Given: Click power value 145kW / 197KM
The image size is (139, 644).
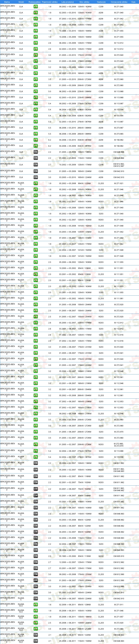Looking at the screenshot, I should click(x=84, y=298).
